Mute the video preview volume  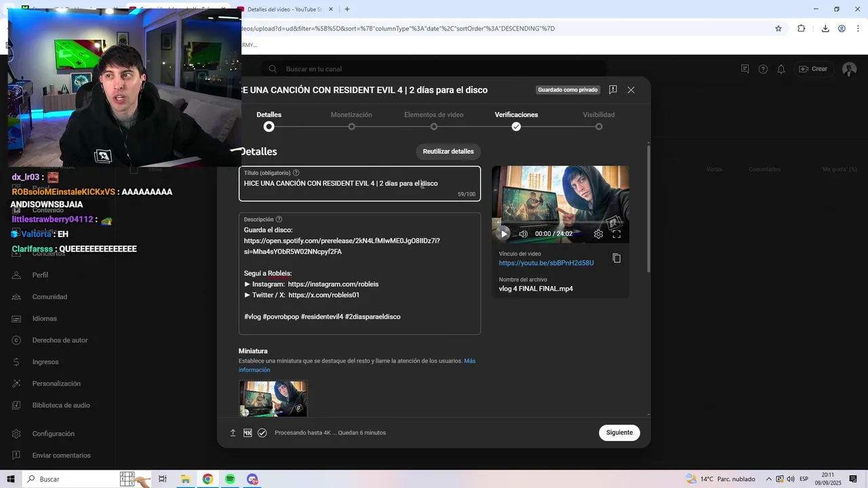coord(523,234)
